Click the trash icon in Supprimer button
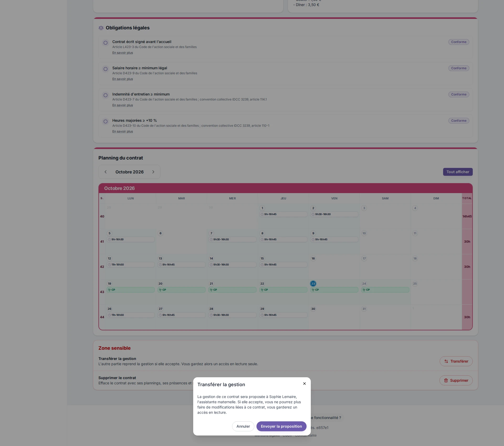Image resolution: width=504 pixels, height=446 pixels. point(446,380)
